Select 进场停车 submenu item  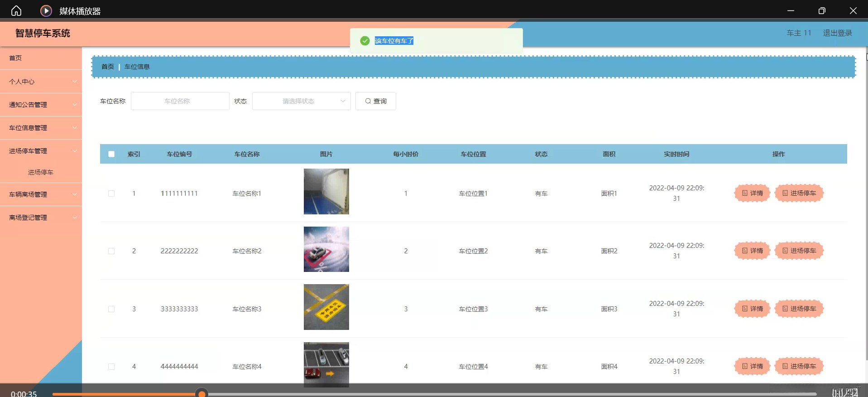point(41,172)
